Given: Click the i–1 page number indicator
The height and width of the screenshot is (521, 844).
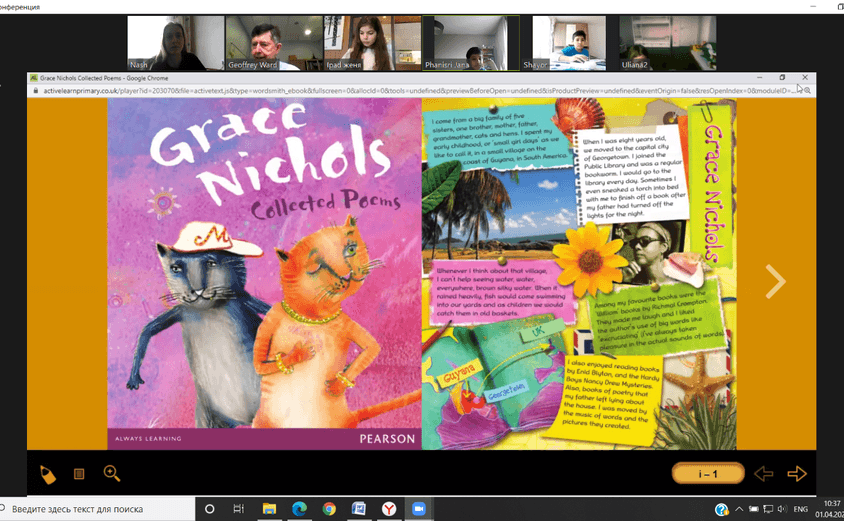Looking at the screenshot, I should coord(708,474).
